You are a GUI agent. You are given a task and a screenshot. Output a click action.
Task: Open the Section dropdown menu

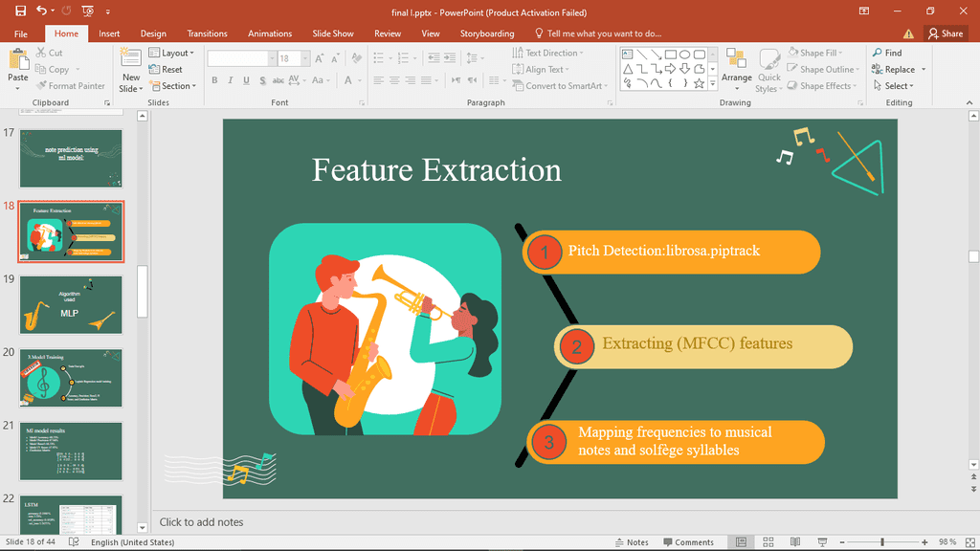pyautogui.click(x=172, y=86)
